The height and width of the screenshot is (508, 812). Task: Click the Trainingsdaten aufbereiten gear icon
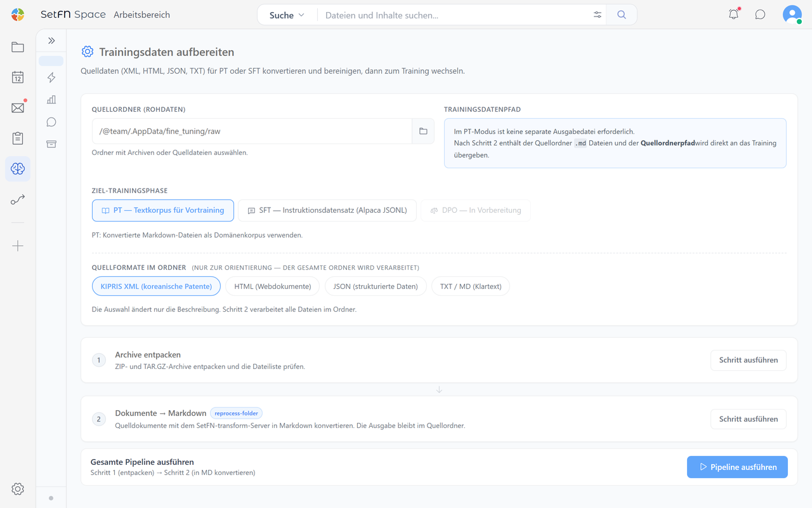(x=88, y=52)
